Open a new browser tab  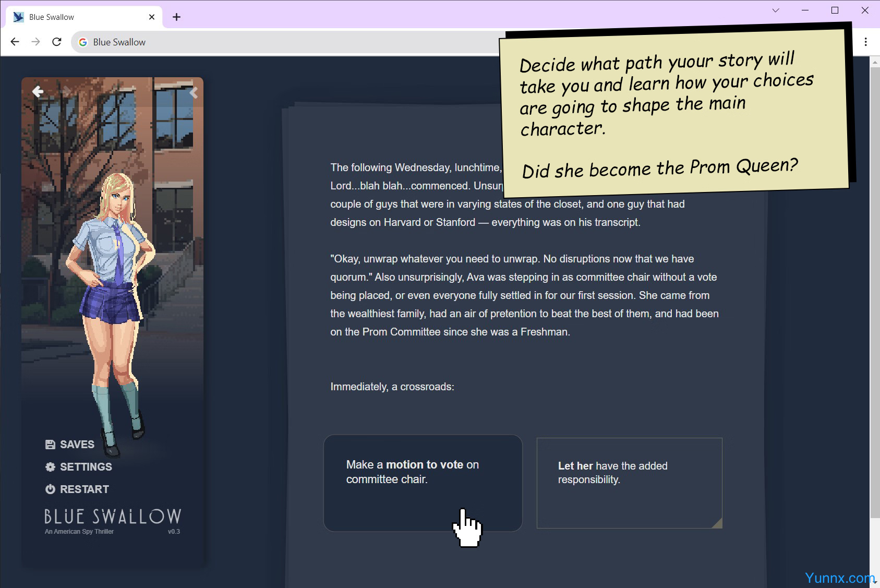point(176,17)
